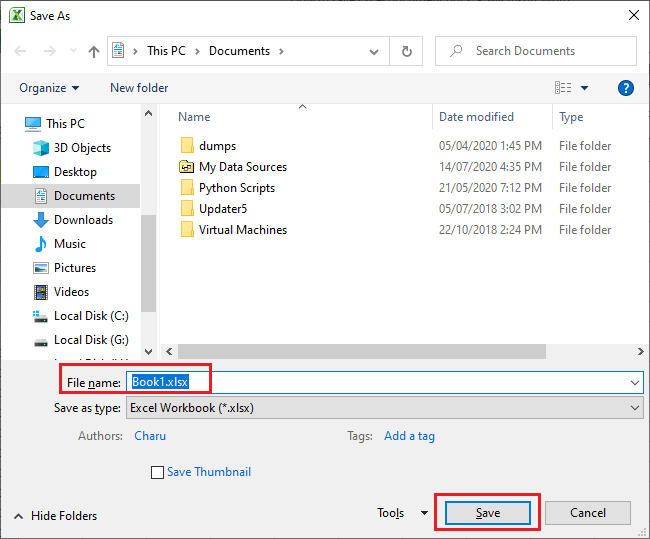Click the document icon in the address bar
Viewport: 650px width, 539px height.
point(119,51)
